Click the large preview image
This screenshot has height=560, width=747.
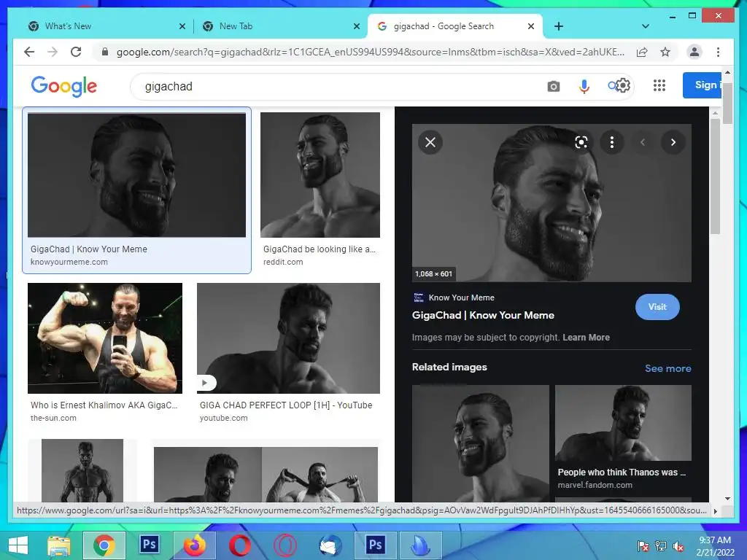click(x=551, y=203)
